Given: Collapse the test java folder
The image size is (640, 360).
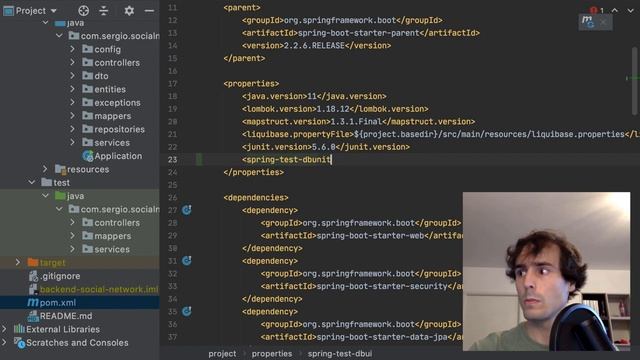Looking at the screenshot, I should coord(45,196).
